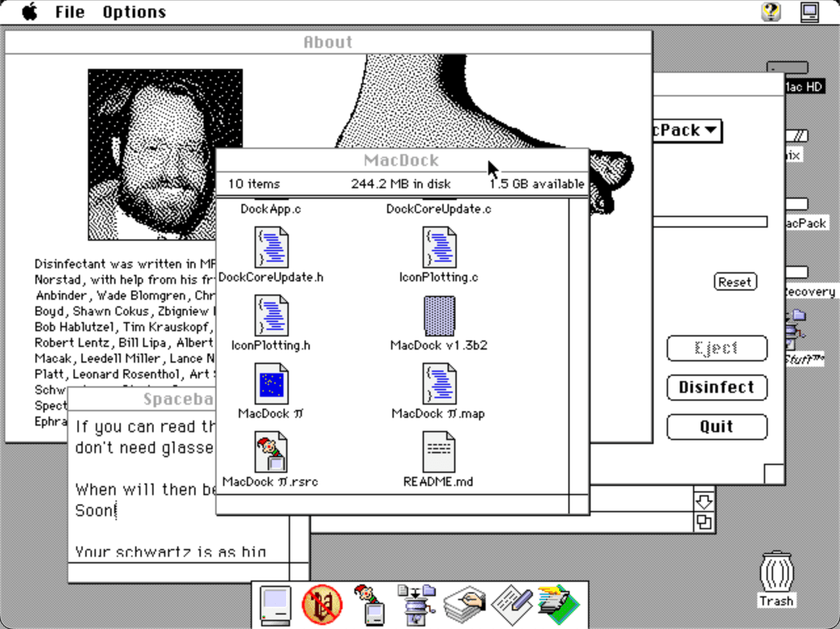Click the DockApp.c file name
840x629 pixels.
271,209
